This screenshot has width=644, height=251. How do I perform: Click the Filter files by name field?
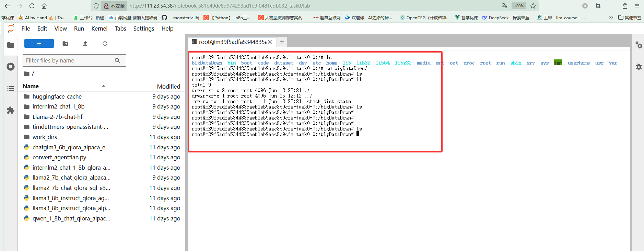coord(69,60)
